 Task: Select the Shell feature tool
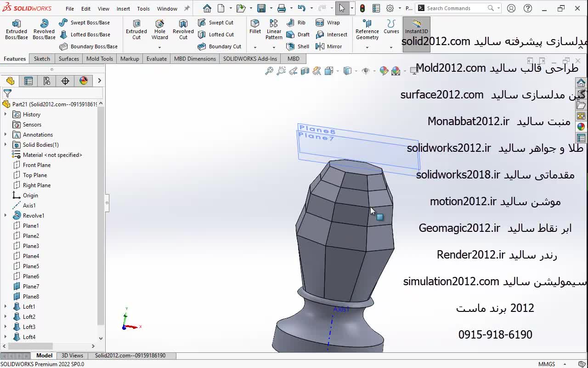pyautogui.click(x=298, y=46)
